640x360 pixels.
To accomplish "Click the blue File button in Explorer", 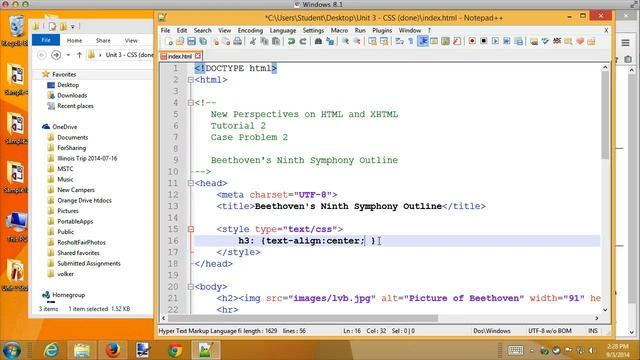I will (46, 40).
